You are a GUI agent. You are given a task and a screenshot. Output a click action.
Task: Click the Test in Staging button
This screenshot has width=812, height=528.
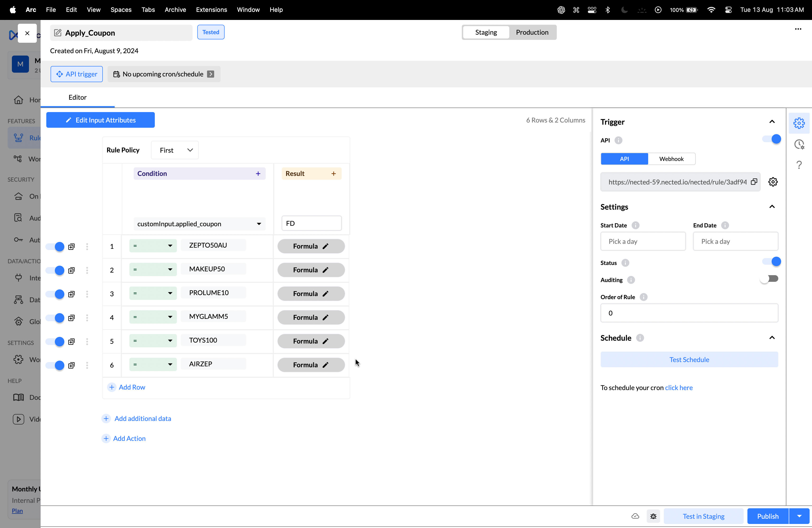703,516
